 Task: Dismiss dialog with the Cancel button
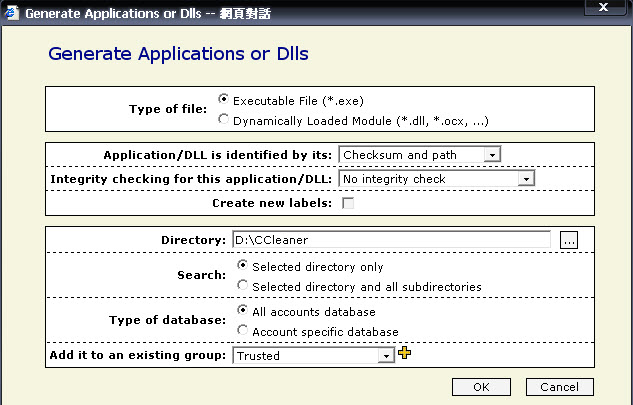tap(560, 387)
